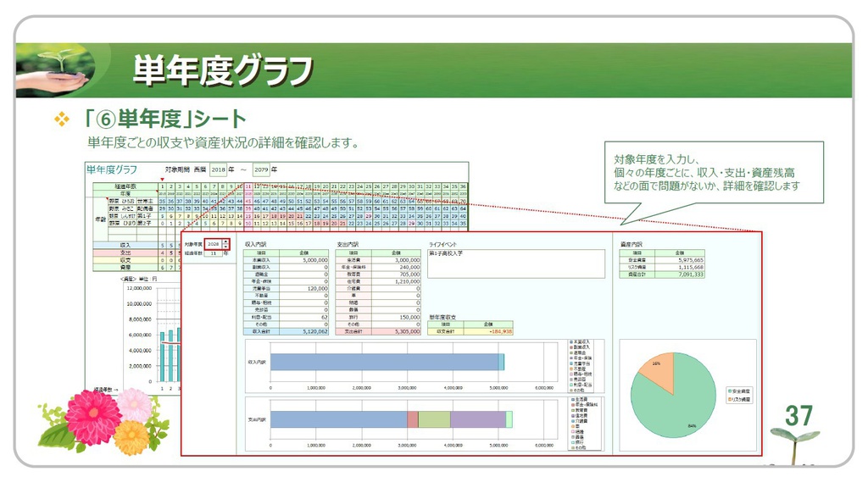Select the 支出合計 total 5,305,000

click(x=396, y=332)
